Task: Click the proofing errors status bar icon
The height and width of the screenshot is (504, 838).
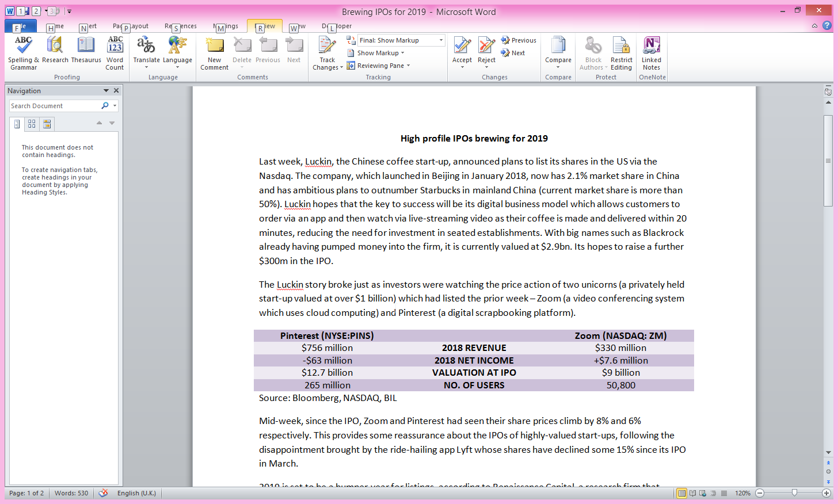Action: 103,493
